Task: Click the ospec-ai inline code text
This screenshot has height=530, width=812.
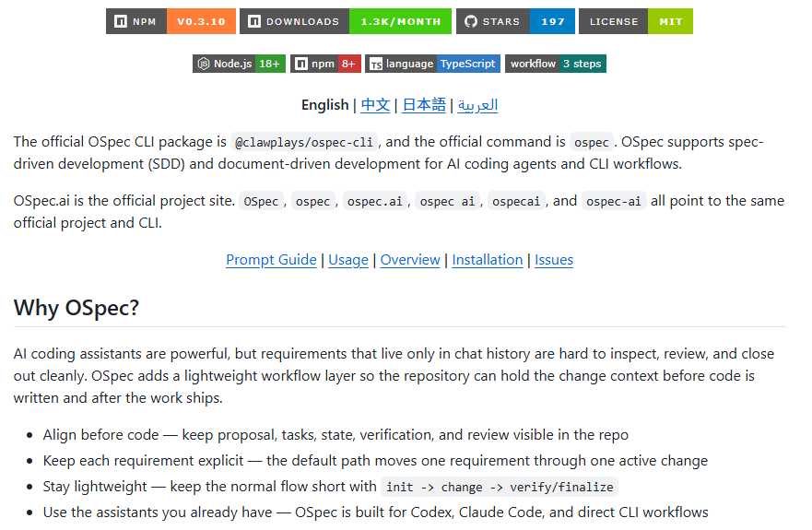Action: (x=614, y=202)
